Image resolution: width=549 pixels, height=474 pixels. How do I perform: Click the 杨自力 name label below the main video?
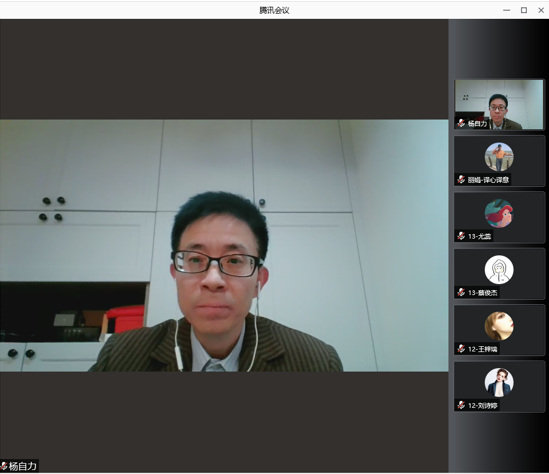point(23,466)
